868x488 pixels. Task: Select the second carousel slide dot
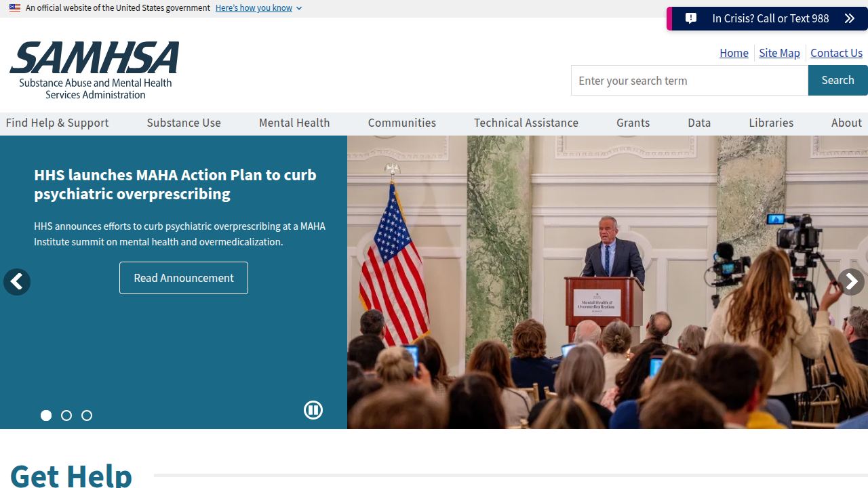pos(66,415)
